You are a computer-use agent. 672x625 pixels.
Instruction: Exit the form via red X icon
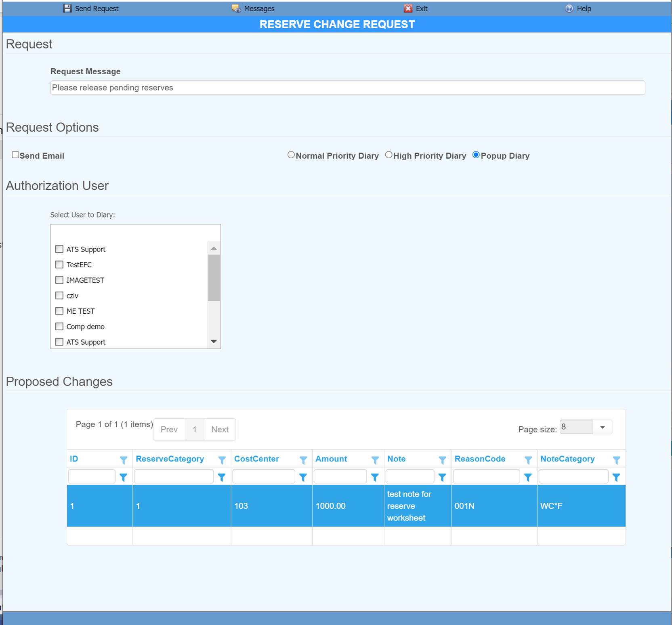point(409,8)
